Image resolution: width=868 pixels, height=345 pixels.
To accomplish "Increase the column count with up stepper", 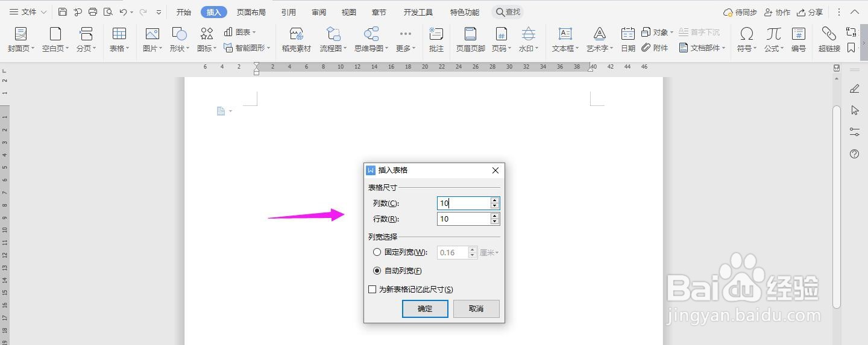I will (x=495, y=200).
